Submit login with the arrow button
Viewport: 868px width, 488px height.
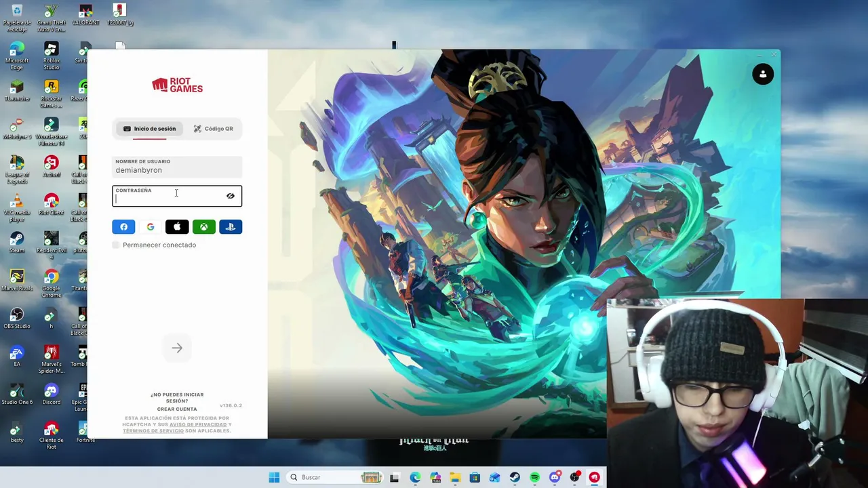pyautogui.click(x=177, y=348)
